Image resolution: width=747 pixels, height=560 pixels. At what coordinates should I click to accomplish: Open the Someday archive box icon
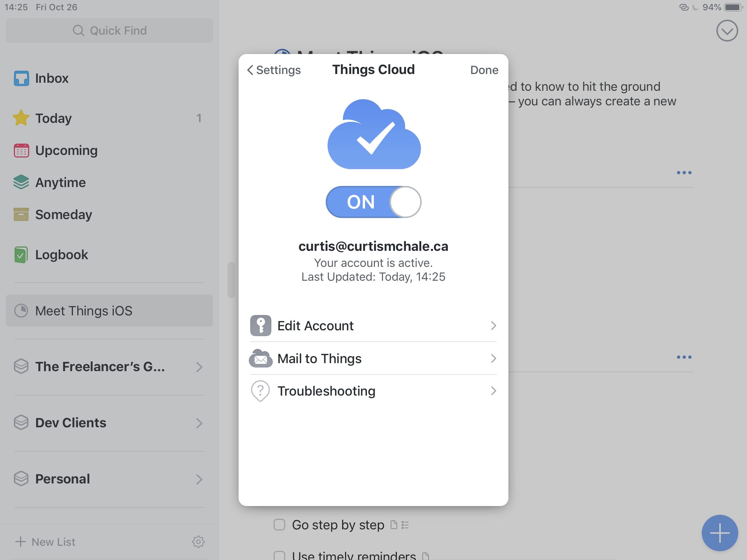pyautogui.click(x=21, y=214)
